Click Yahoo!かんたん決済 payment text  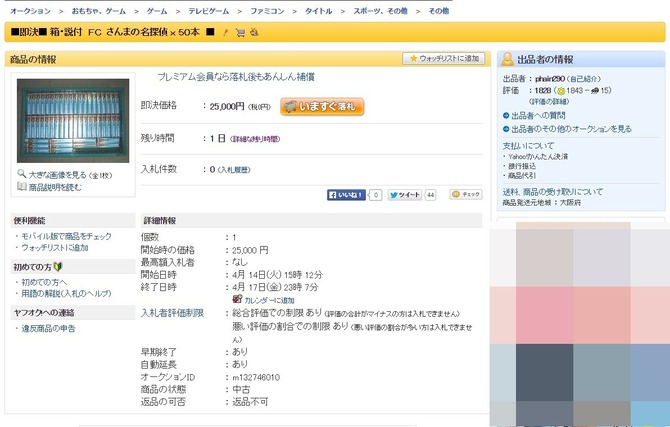click(x=538, y=156)
